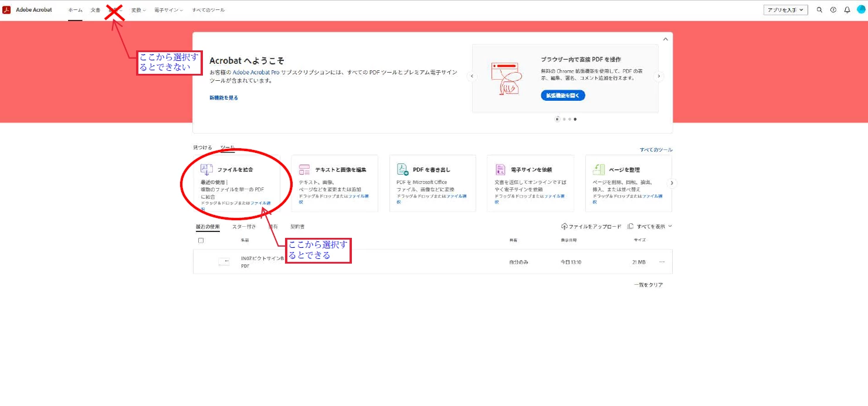Click the 表示日時 column header

[x=568, y=241]
